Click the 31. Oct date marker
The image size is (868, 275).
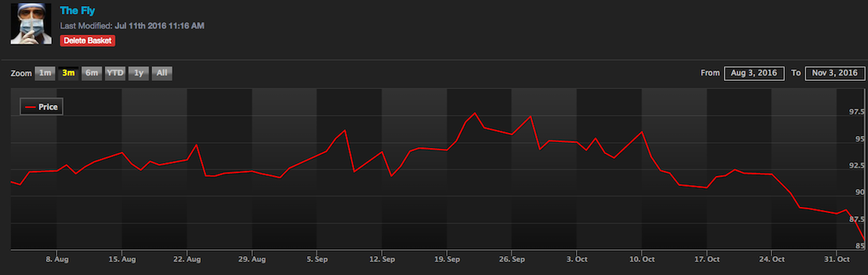pyautogui.click(x=837, y=259)
